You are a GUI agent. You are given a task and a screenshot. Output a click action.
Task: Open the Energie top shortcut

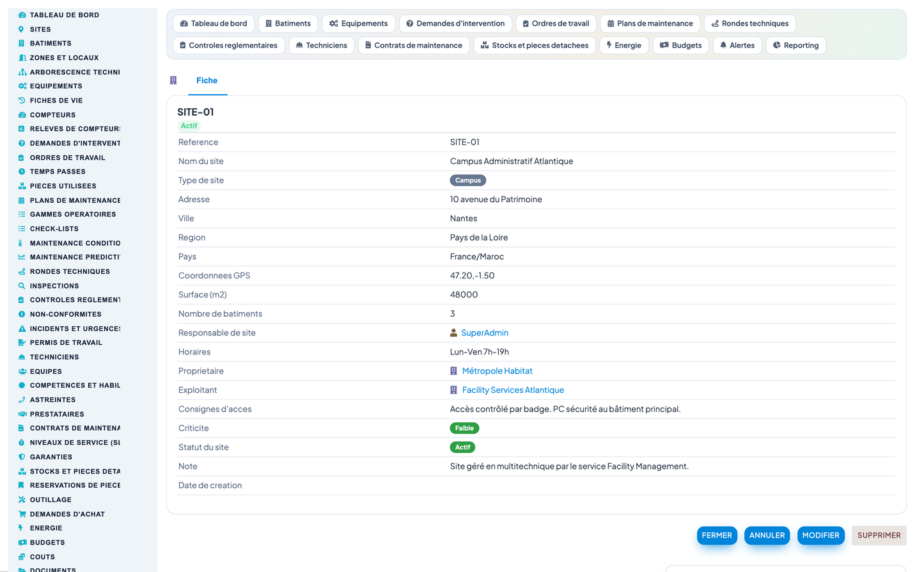624,45
